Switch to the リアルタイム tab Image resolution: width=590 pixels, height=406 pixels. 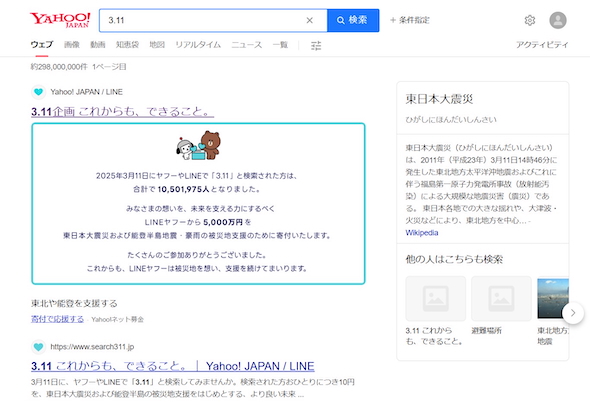click(x=198, y=45)
